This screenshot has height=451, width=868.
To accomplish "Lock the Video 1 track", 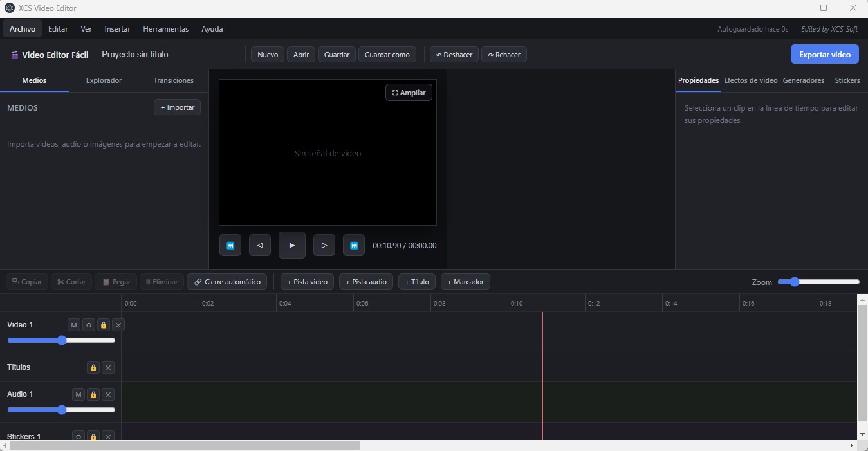I will [104, 325].
